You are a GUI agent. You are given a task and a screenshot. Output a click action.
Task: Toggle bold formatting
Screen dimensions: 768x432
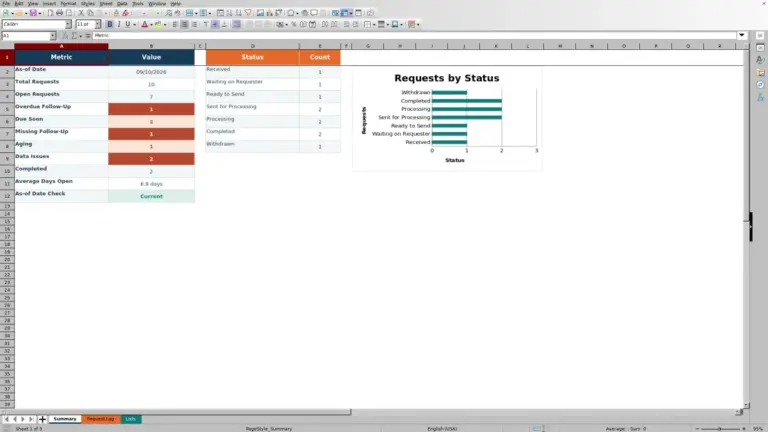[110, 24]
